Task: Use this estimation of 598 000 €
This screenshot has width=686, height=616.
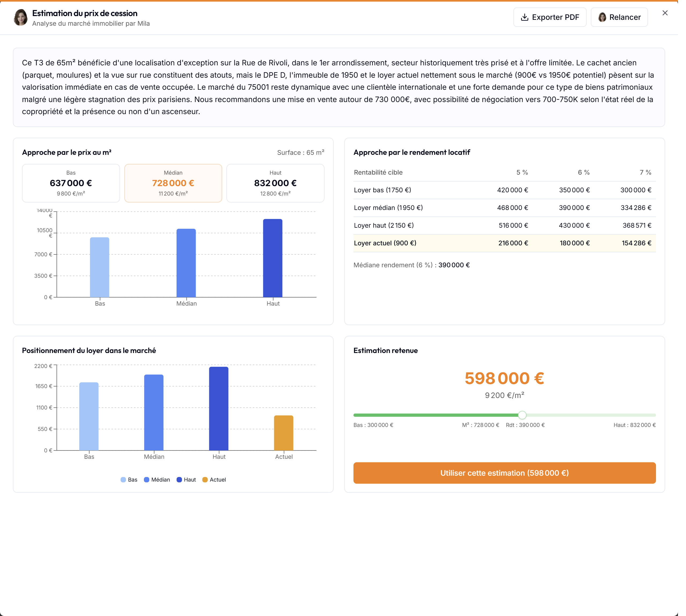Action: click(x=504, y=473)
